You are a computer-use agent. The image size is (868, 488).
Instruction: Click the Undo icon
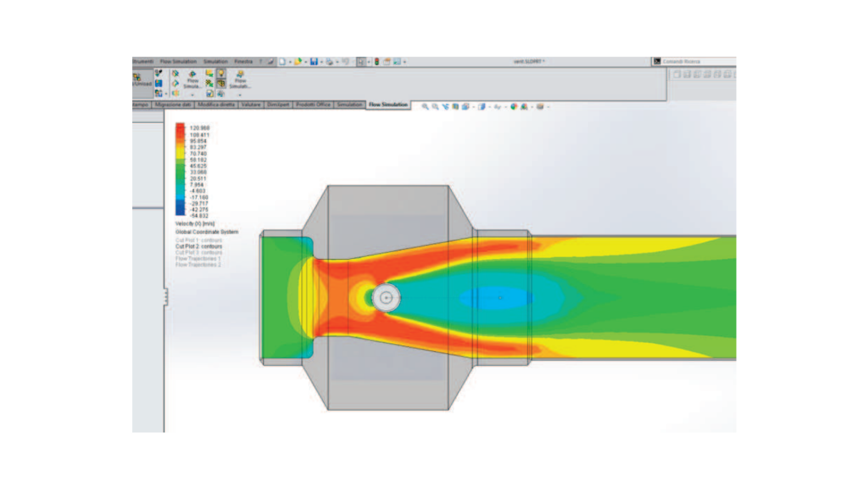point(345,62)
